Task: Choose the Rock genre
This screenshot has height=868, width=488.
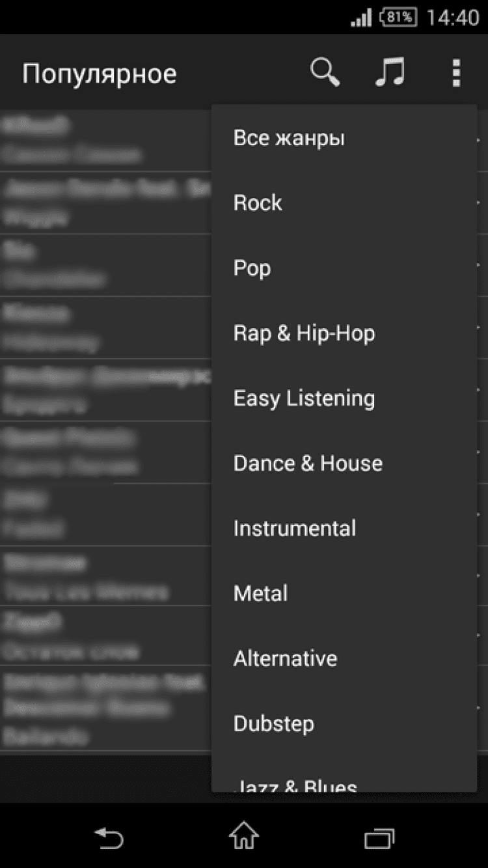Action: point(258,203)
